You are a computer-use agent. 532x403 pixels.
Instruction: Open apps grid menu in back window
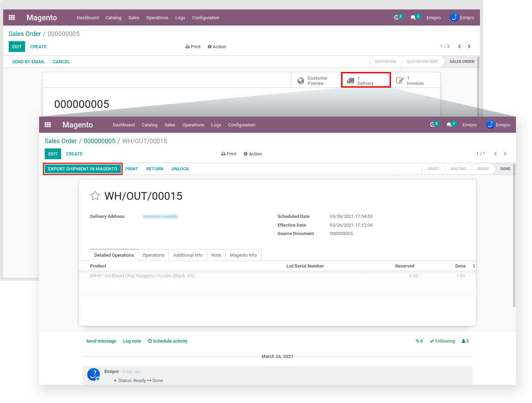[12, 17]
